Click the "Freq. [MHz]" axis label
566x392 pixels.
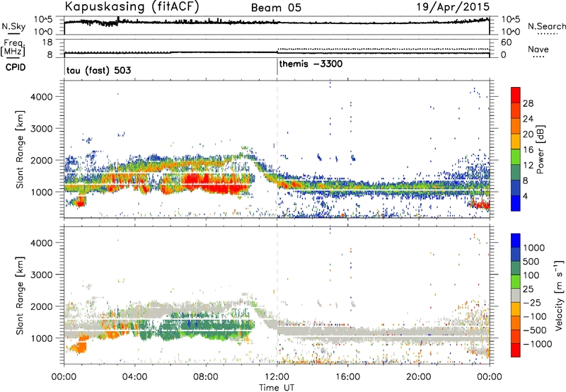coord(13,48)
